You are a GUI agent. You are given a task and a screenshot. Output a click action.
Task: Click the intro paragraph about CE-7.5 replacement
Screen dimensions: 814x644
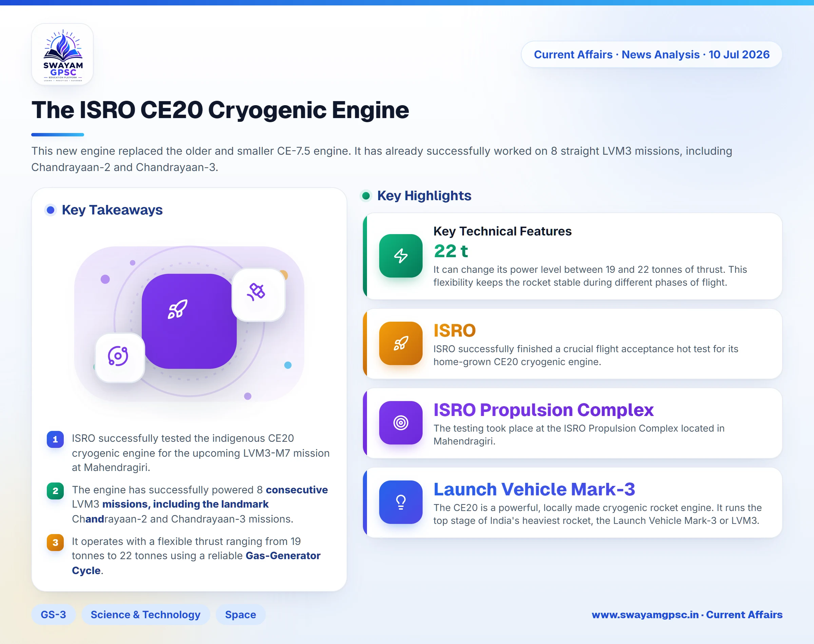coord(382,159)
